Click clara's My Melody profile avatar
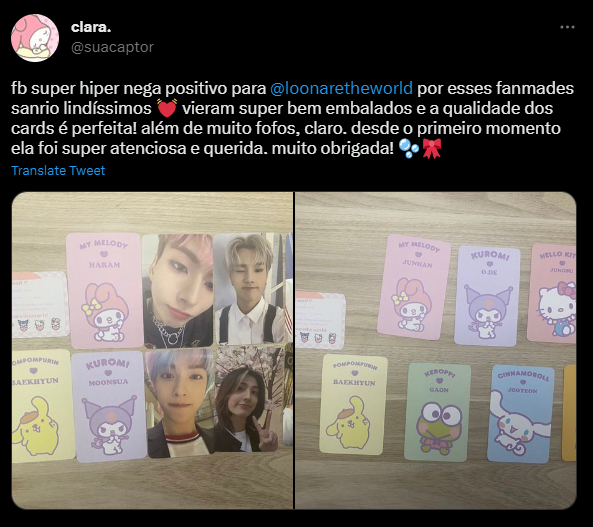Viewport: 593px width, 527px height. pyautogui.click(x=35, y=38)
